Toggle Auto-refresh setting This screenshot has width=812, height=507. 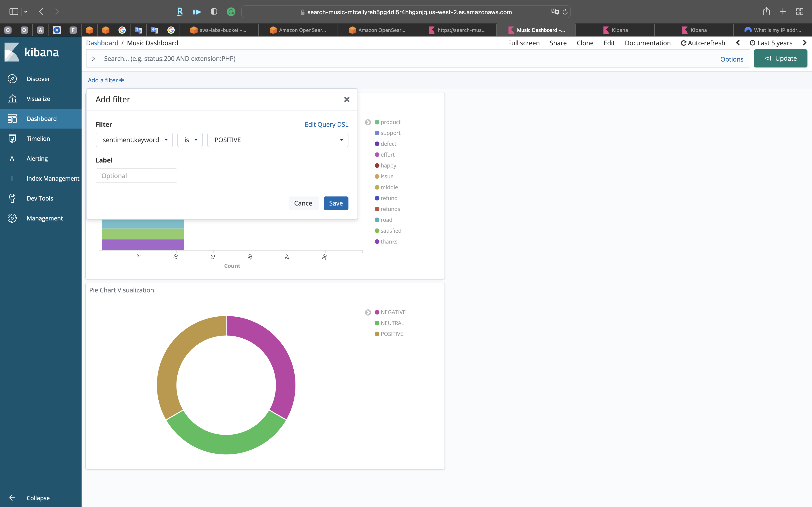click(703, 43)
